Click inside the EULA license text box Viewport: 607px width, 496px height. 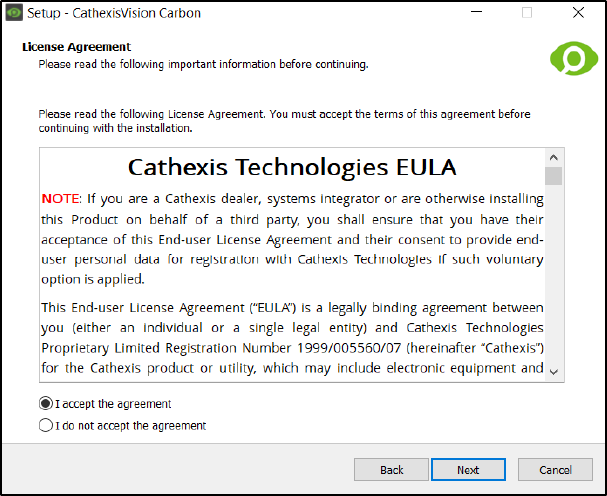point(292,265)
